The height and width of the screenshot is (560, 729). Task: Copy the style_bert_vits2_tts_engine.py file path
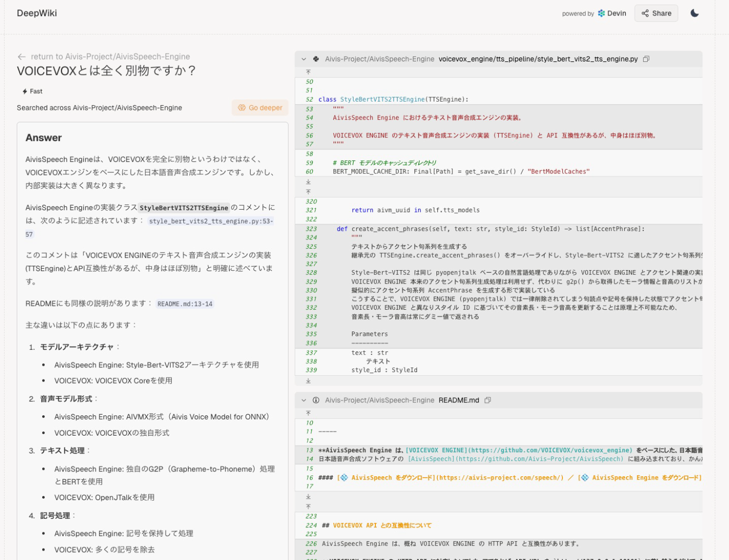[646, 59]
